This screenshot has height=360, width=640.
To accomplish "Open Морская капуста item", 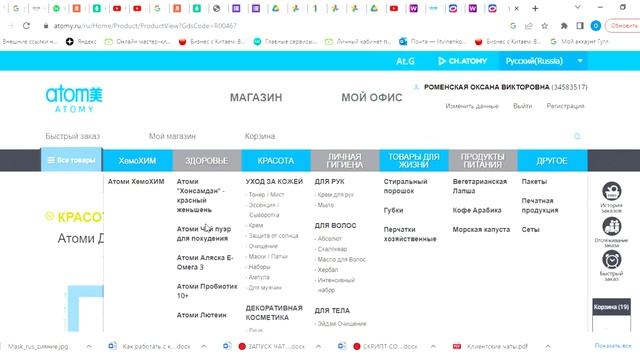I will pos(481,229).
